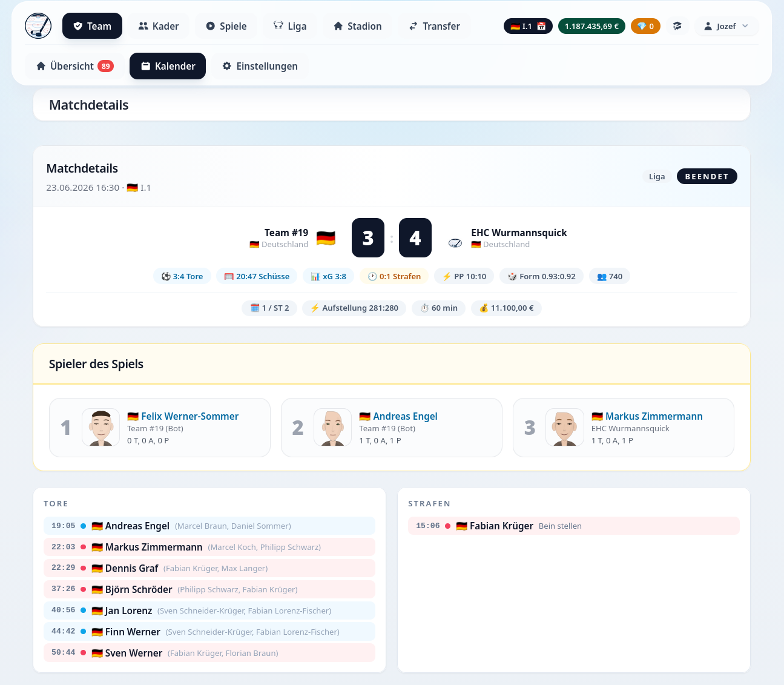This screenshot has width=784, height=685.
Task: Click the xG 3:8 stat chip
Action: click(x=329, y=276)
